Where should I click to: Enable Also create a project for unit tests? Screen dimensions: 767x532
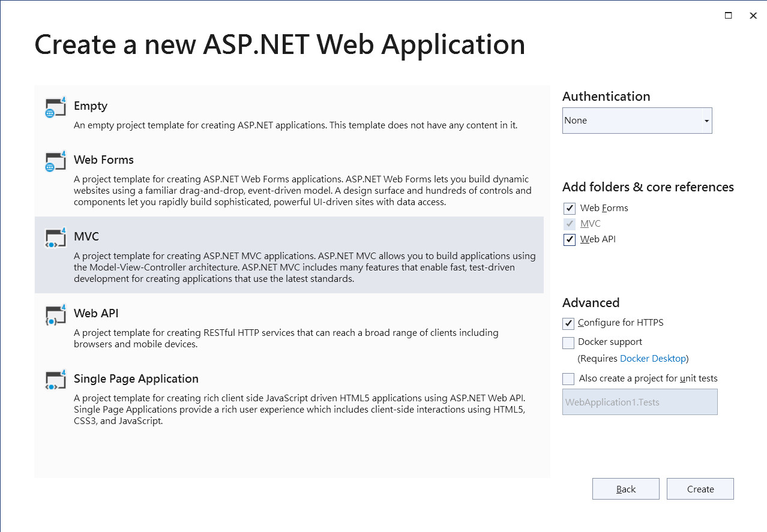click(x=568, y=379)
